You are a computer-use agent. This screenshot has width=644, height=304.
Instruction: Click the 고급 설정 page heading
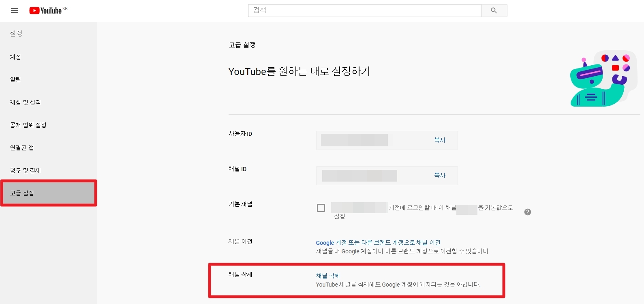pyautogui.click(x=242, y=45)
